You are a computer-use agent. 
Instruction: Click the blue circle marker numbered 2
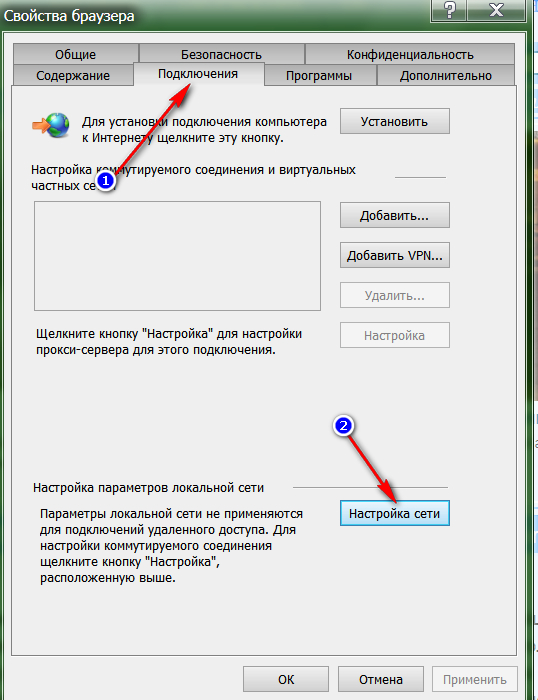point(343,426)
